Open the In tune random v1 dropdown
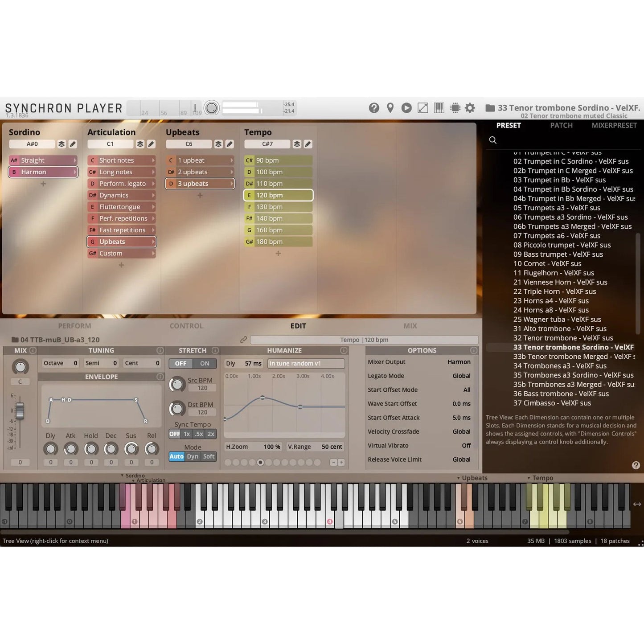Viewport: 644px width, 644px height. (306, 364)
